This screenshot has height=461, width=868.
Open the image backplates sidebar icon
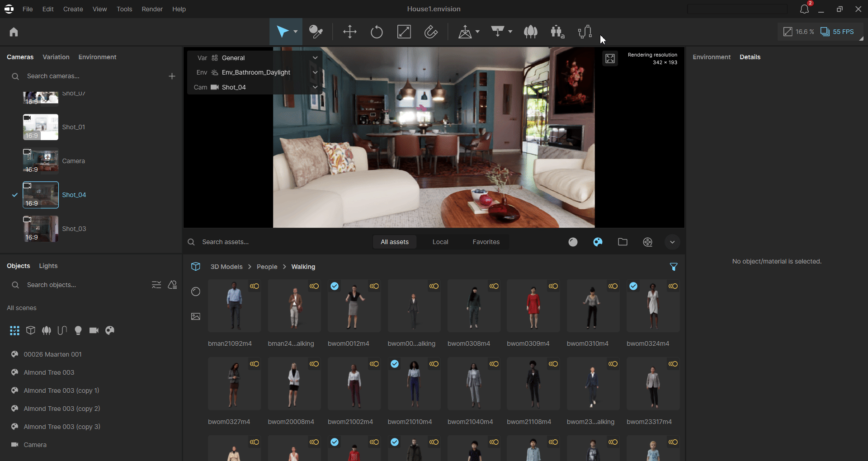coord(195,316)
